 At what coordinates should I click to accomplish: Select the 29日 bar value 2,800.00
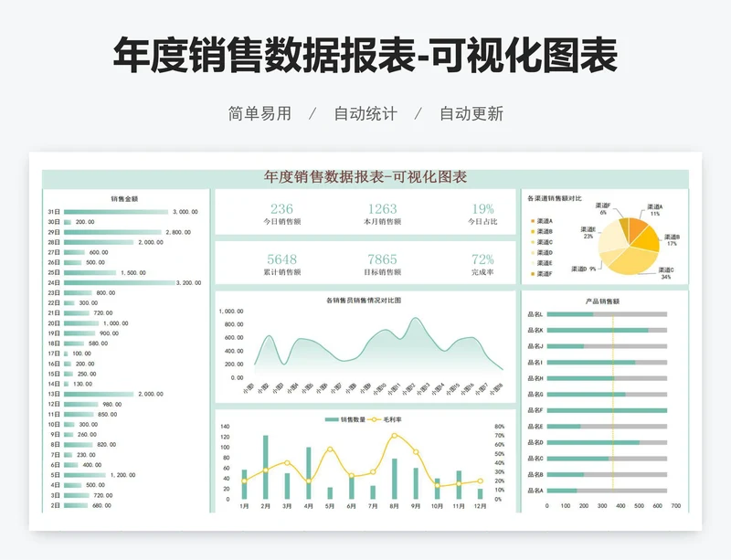tap(178, 232)
